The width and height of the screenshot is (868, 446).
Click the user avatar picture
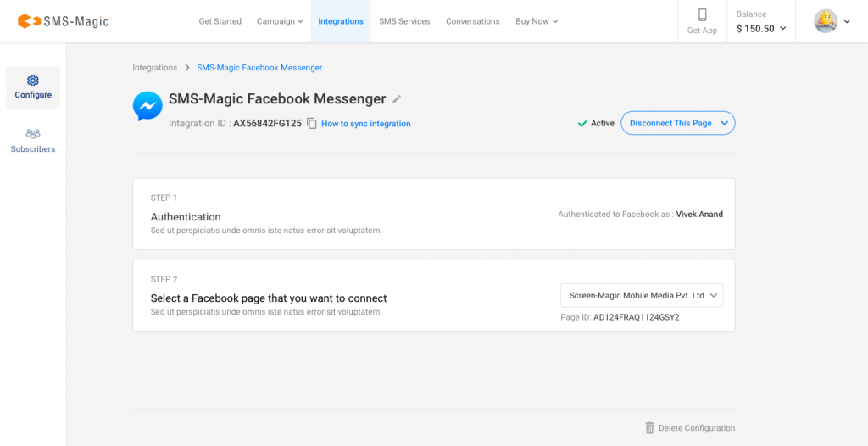coord(826,21)
